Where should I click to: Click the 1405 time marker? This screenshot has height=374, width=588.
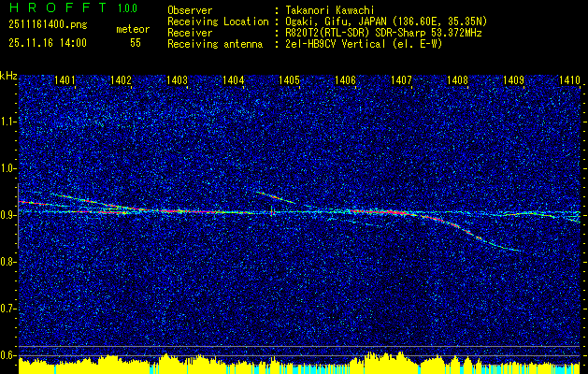[289, 79]
